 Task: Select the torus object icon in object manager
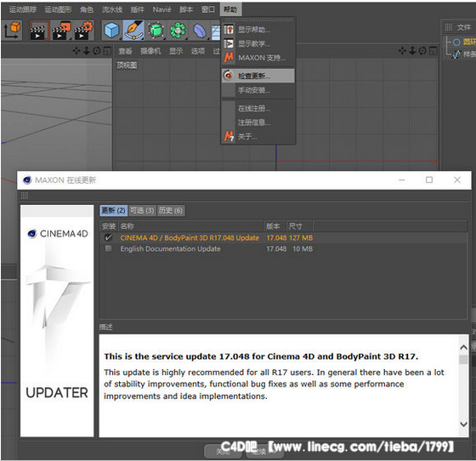coord(456,43)
